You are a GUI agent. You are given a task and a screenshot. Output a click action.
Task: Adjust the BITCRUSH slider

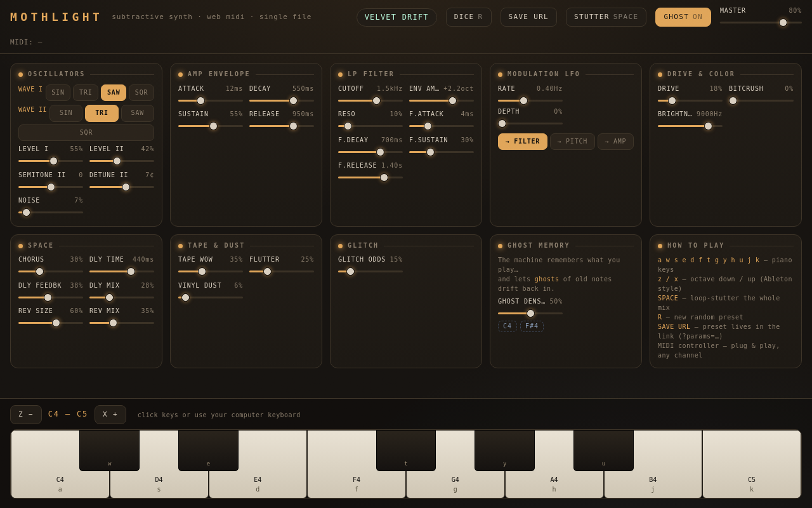pyautogui.click(x=761, y=100)
